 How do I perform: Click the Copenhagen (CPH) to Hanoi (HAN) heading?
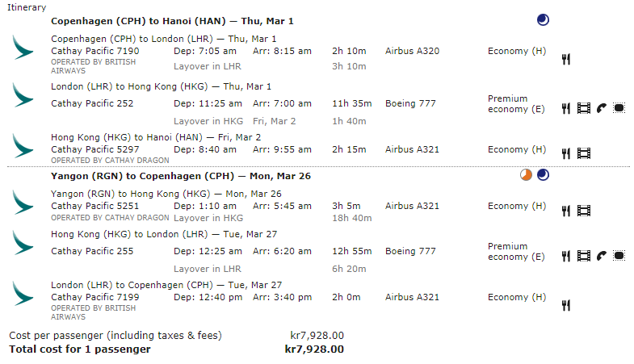[x=172, y=20]
